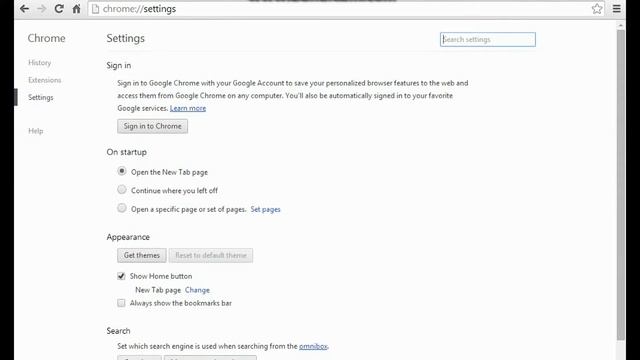Click the Chrome heading in sidebar
Viewport: 640px width, 360px height.
47,38
